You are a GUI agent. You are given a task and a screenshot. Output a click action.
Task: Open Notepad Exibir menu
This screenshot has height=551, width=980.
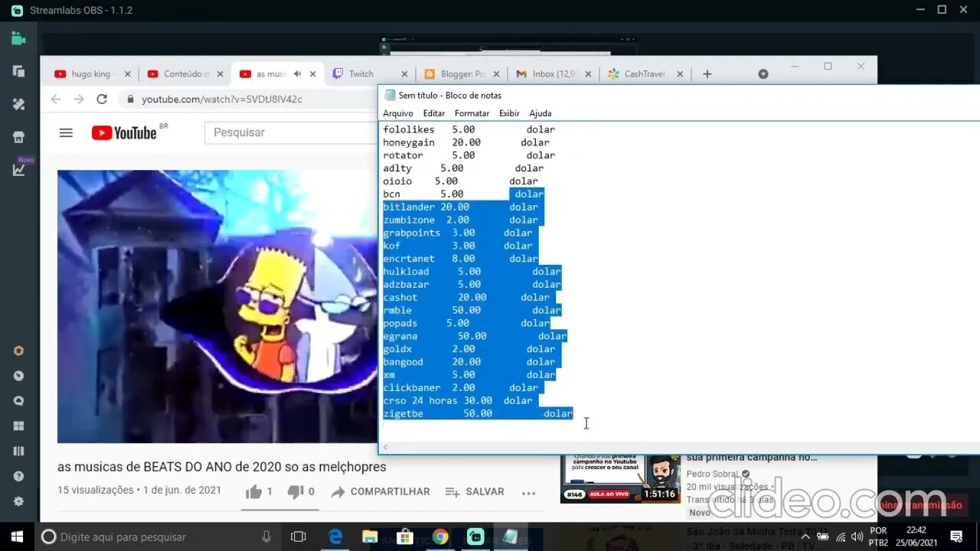pyautogui.click(x=509, y=113)
